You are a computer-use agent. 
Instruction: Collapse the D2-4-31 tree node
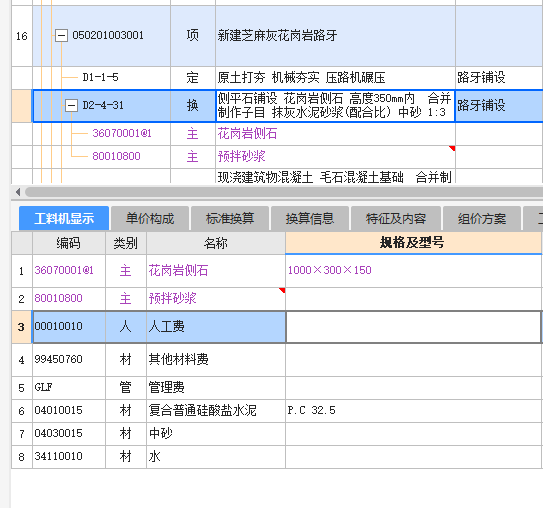coord(71,105)
